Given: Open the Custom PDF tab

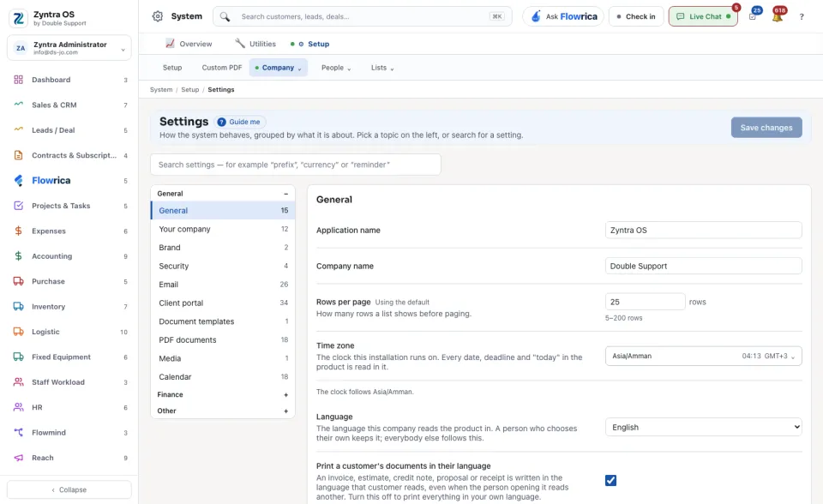Looking at the screenshot, I should coord(222,68).
